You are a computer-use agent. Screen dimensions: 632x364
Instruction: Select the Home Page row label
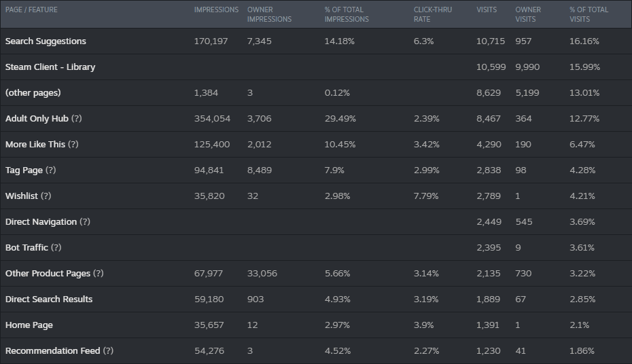pyautogui.click(x=29, y=325)
